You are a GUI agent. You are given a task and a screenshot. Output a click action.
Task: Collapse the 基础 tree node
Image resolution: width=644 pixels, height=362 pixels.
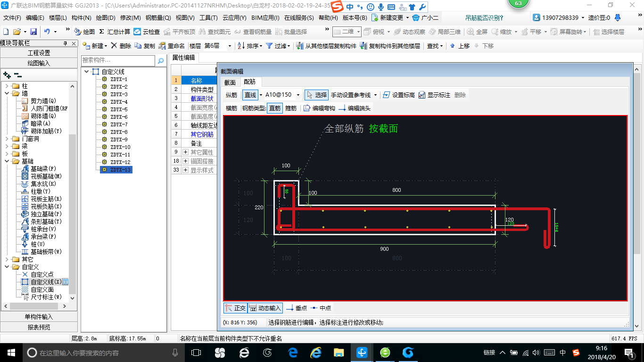coord(7,161)
